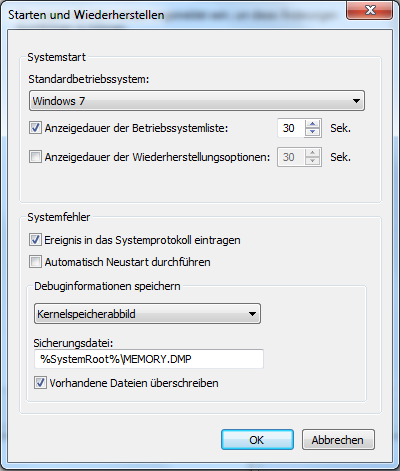Image resolution: width=400 pixels, height=471 pixels.
Task: Click the Sicherungsdatei path text field
Action: (149, 359)
